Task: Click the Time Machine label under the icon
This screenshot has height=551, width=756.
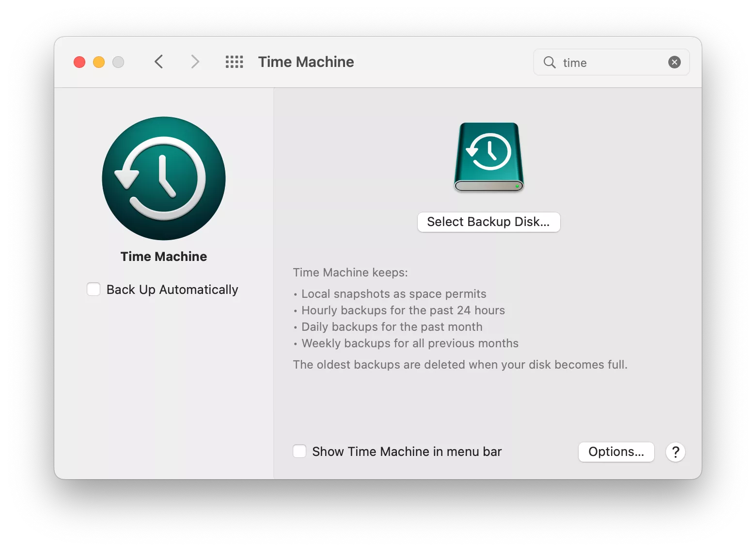Action: tap(164, 256)
